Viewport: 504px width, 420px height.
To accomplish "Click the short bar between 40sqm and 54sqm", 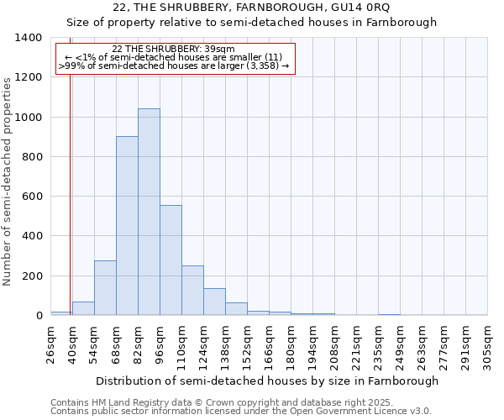I will 83,308.
